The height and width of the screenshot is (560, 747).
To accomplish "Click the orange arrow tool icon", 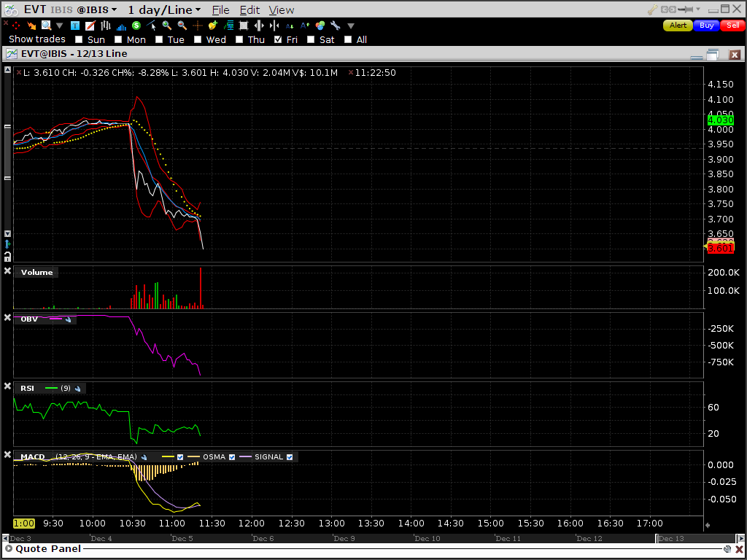I will 31,26.
